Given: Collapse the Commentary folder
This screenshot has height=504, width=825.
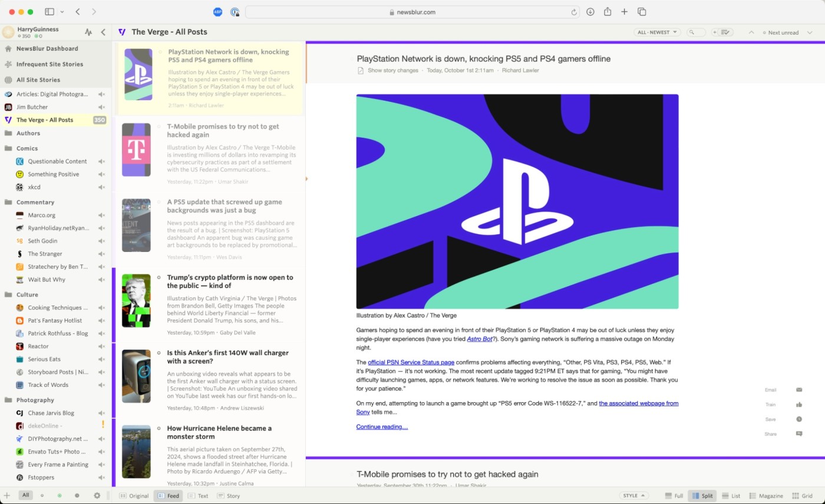Looking at the screenshot, I should coord(8,202).
